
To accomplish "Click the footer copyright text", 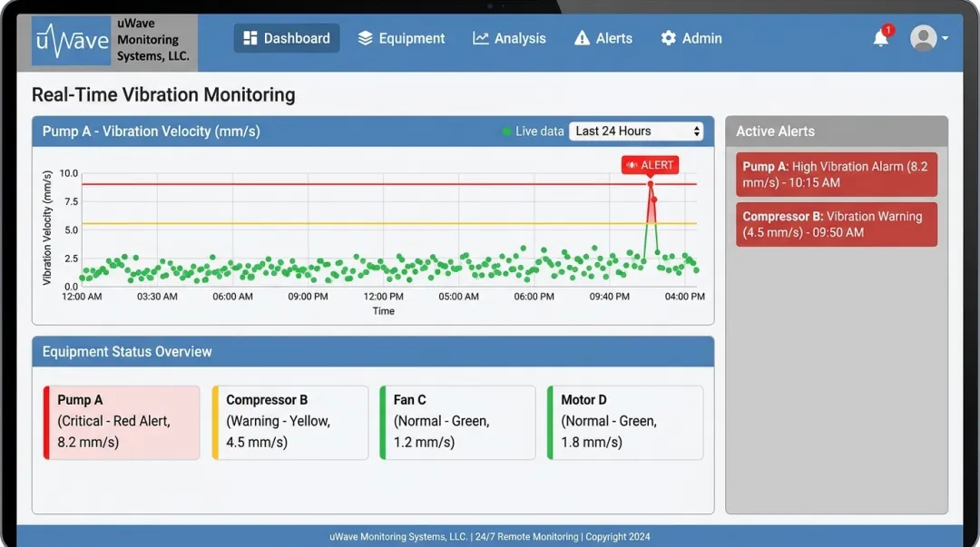I will (x=490, y=536).
